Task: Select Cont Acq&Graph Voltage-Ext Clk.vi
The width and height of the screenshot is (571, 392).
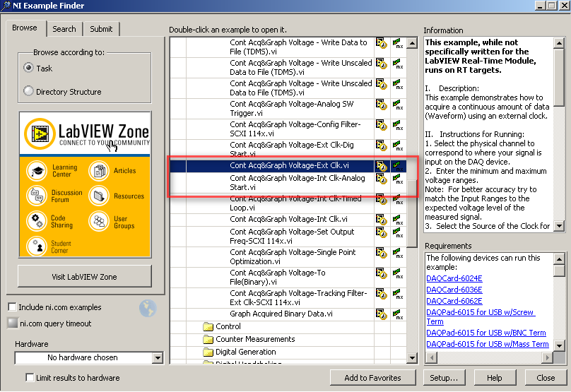Action: 289,165
